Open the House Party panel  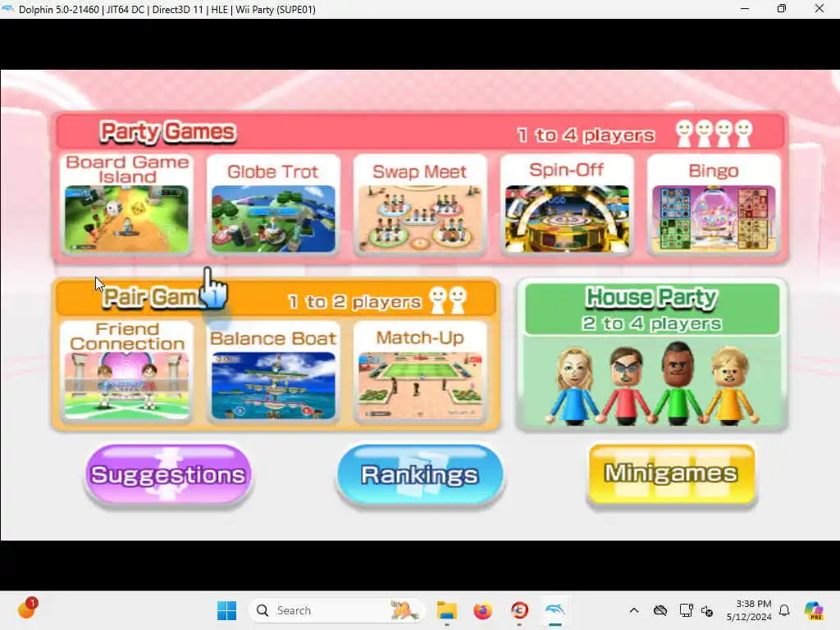coord(651,354)
